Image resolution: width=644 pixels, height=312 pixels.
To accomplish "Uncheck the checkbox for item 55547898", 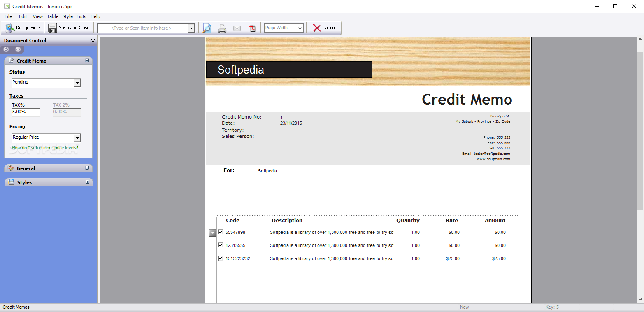I will click(x=220, y=232).
